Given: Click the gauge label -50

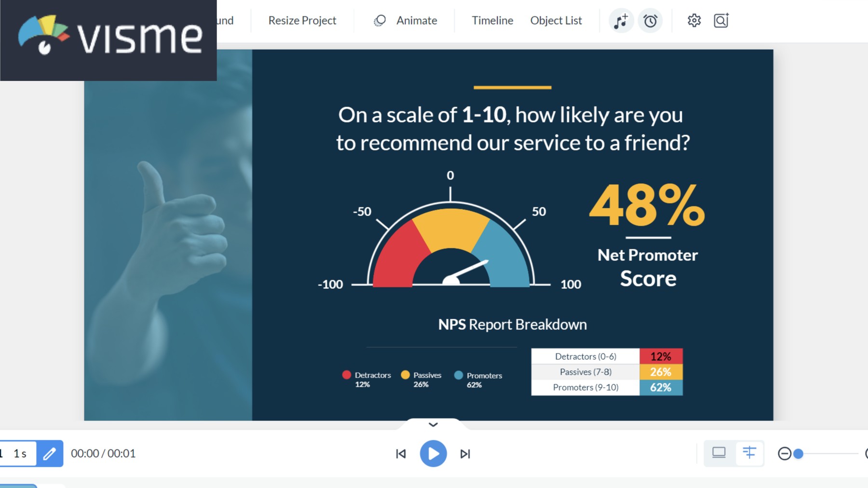Looking at the screenshot, I should click(x=362, y=212).
